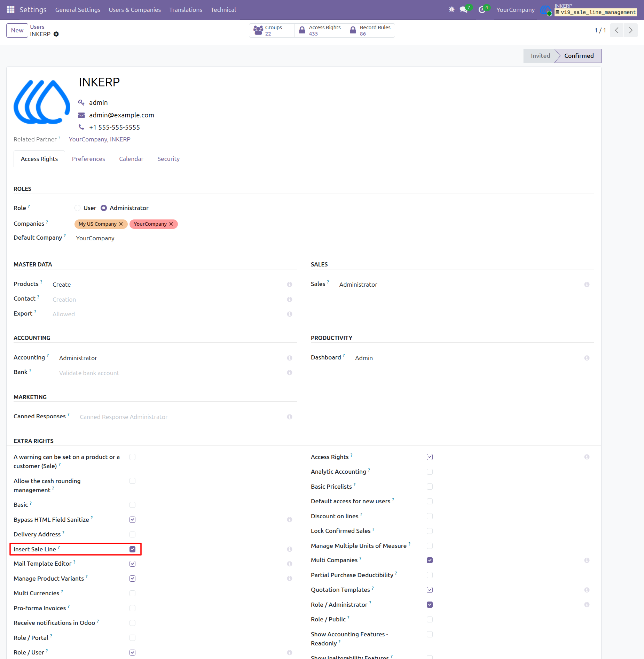
Task: Switch to the Calendar tab
Action: click(131, 159)
